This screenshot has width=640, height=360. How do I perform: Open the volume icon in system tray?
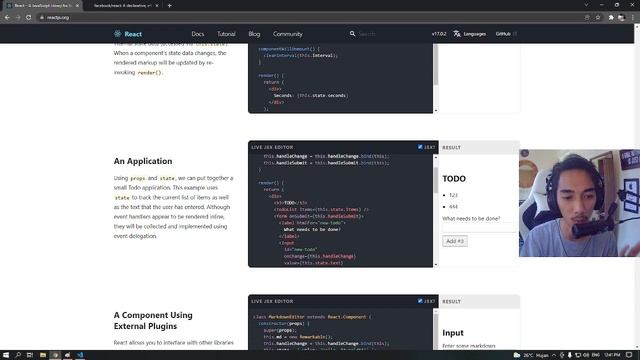586,355
